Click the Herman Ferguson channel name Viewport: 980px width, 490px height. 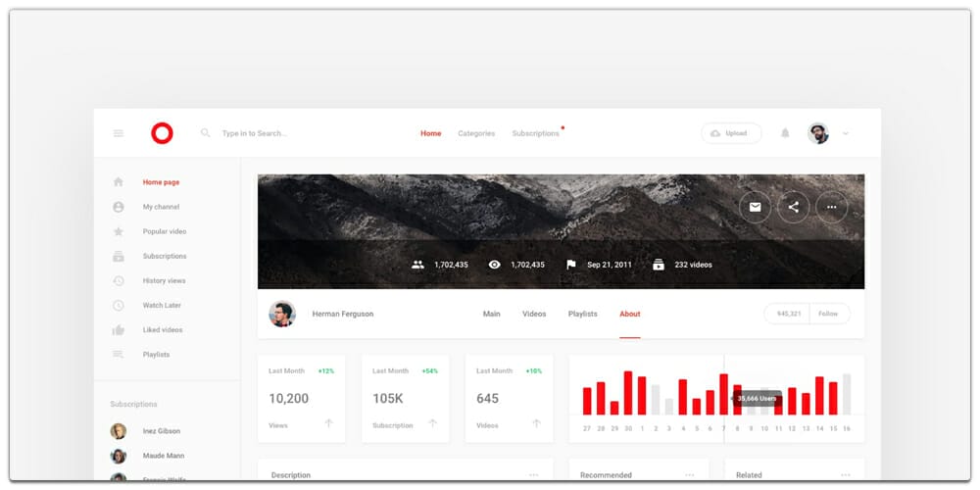342,314
